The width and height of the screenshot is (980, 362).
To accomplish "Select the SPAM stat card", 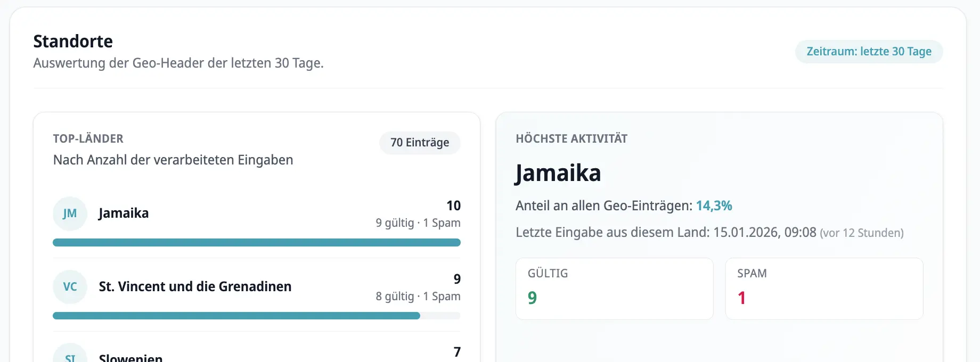I will point(824,289).
